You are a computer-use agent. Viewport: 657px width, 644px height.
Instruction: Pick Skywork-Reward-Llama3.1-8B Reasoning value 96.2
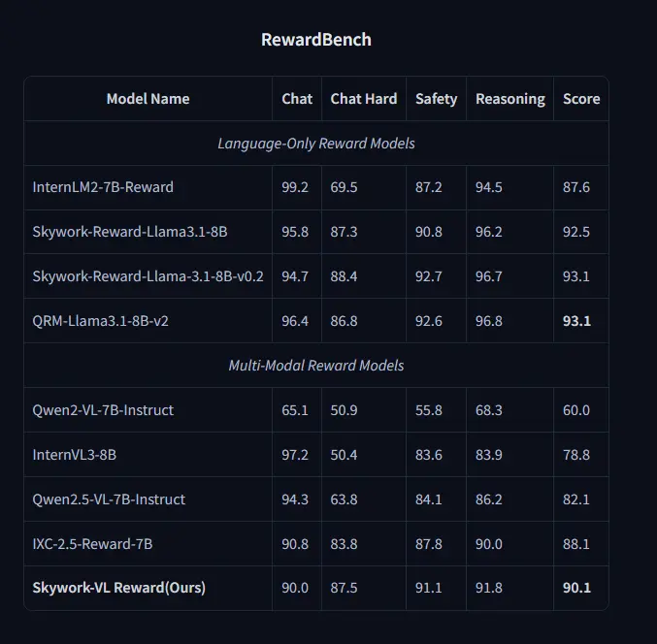(489, 232)
